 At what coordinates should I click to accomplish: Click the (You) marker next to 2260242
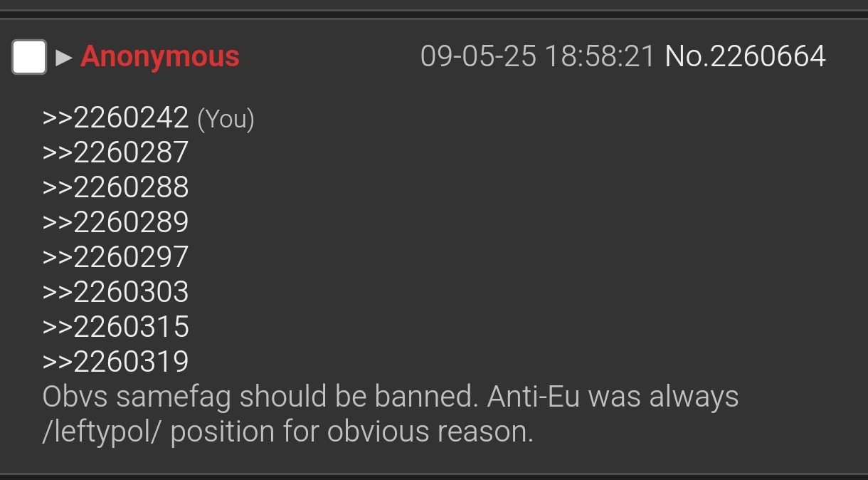pos(226,119)
